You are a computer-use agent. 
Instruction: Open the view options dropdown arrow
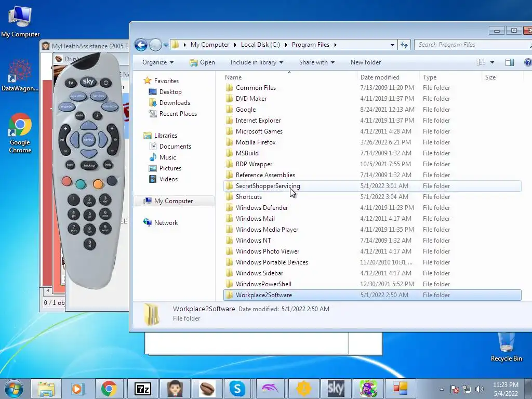492,62
